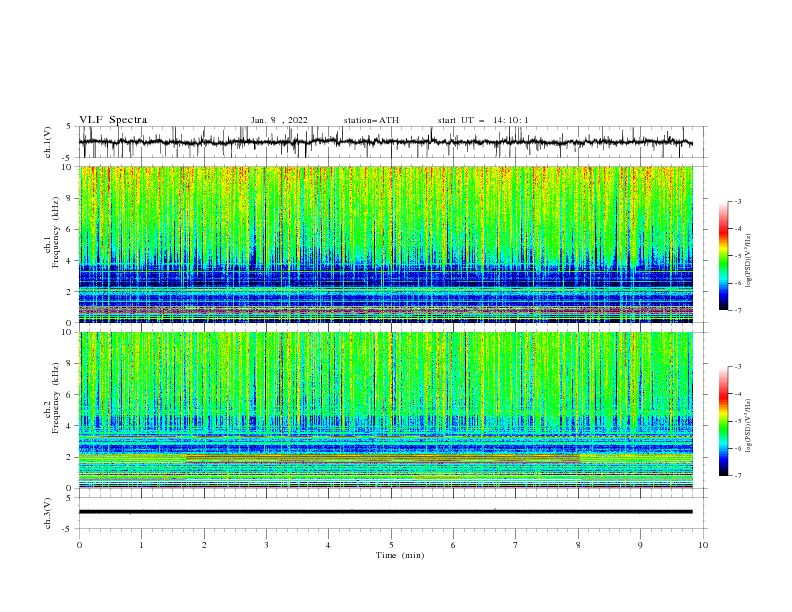
Task: Click the ch.3(V) black waveform band
Action: [x=385, y=512]
